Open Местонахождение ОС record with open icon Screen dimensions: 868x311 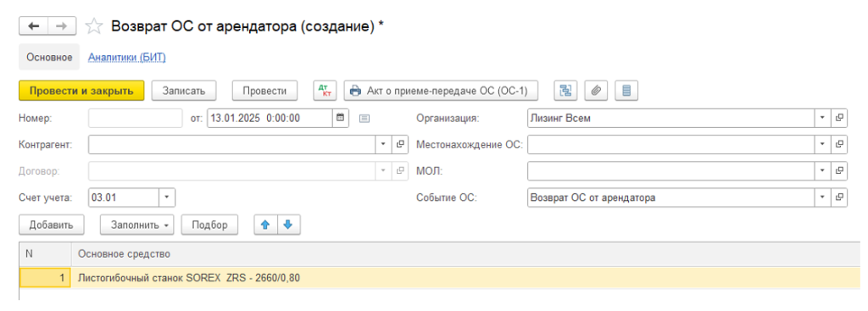839,144
